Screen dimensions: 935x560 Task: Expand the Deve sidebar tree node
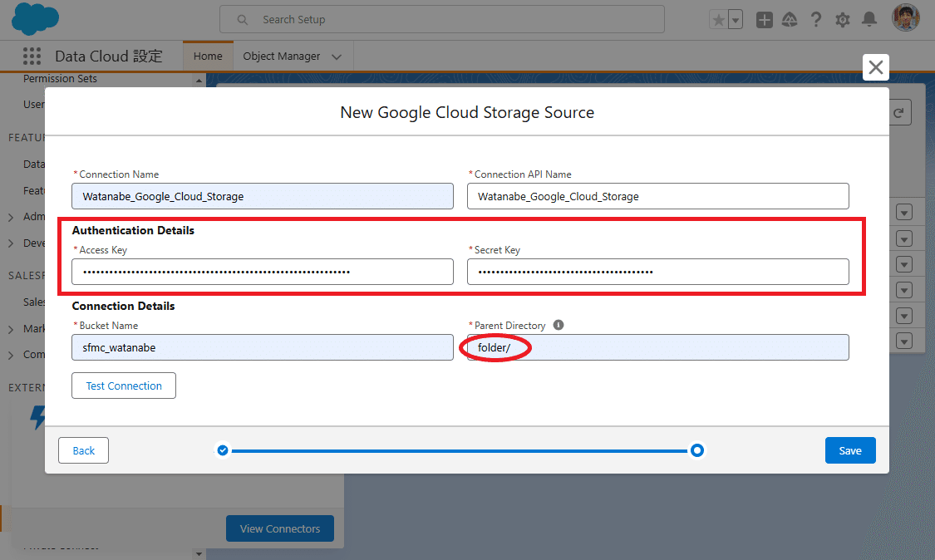click(11, 243)
